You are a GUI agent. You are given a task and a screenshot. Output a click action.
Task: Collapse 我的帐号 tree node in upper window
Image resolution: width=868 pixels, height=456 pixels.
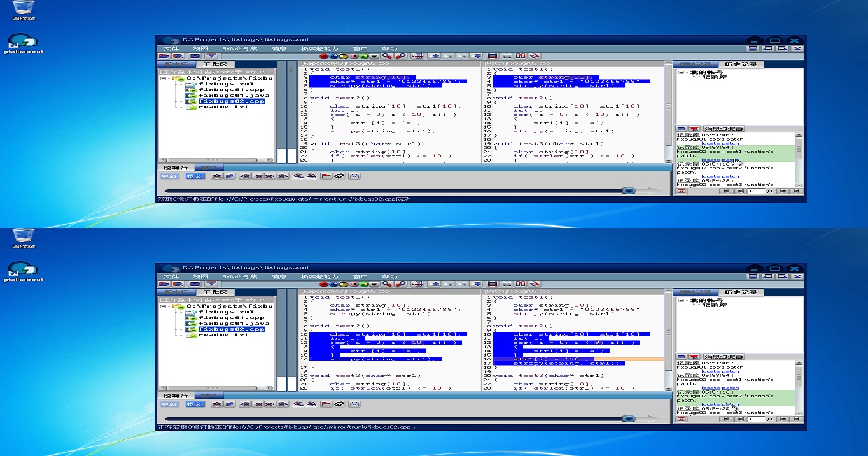point(682,72)
